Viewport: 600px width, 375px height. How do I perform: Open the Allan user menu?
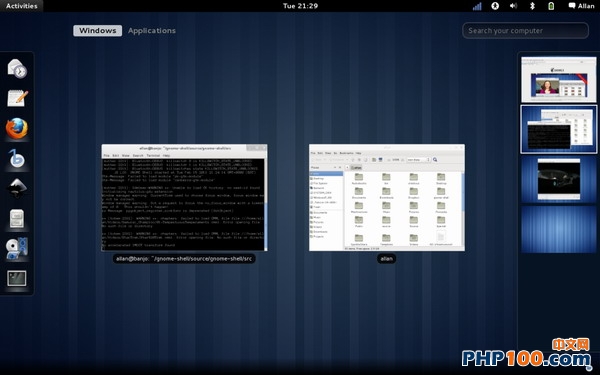[581, 6]
